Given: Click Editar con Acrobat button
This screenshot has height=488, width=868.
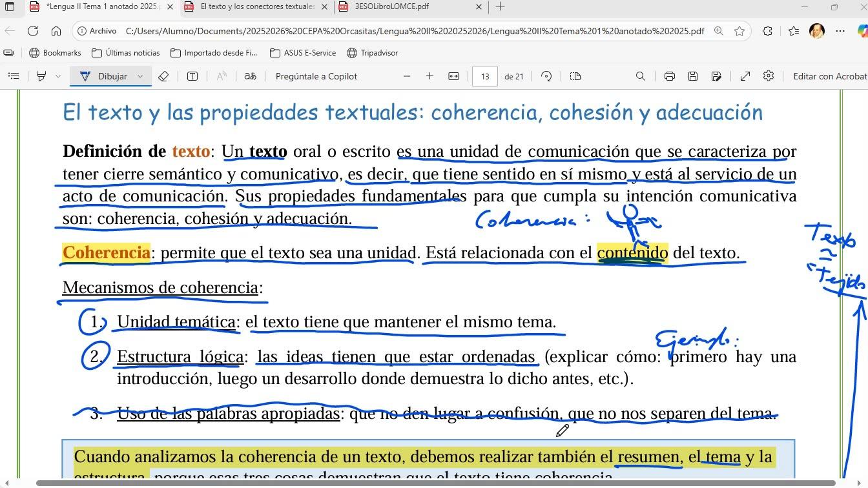Looking at the screenshot, I should (829, 76).
